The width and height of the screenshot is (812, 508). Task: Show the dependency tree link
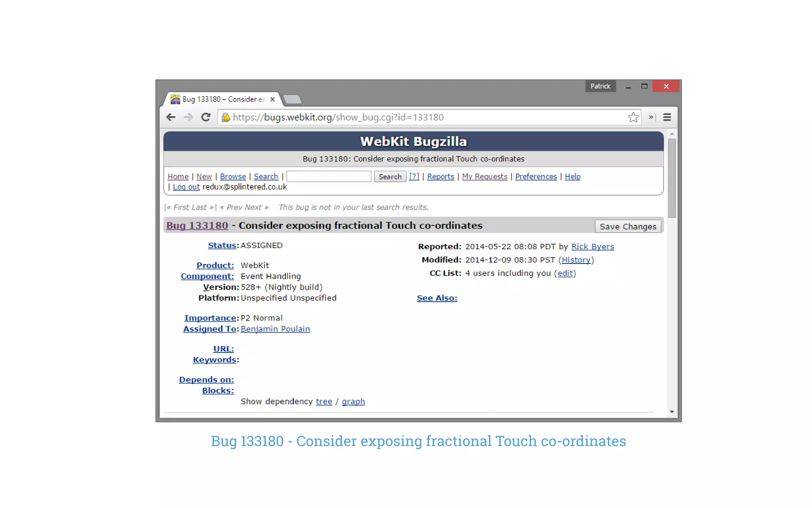(x=324, y=402)
